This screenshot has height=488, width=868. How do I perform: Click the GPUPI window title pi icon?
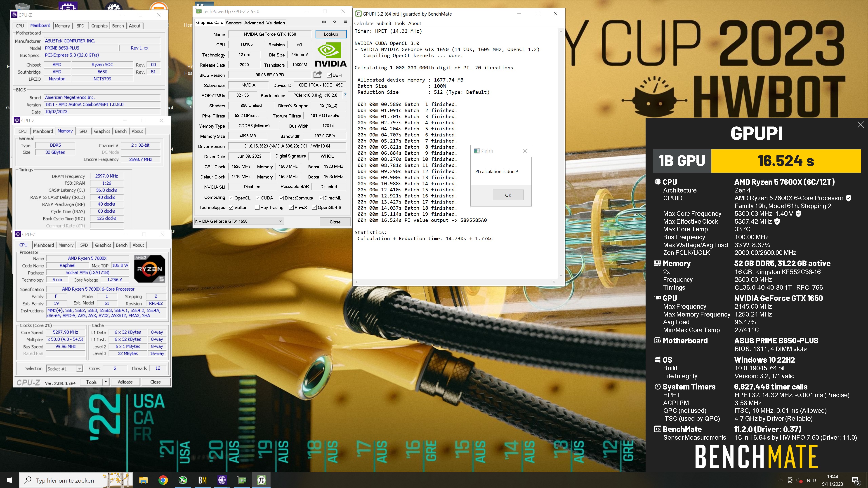click(358, 14)
